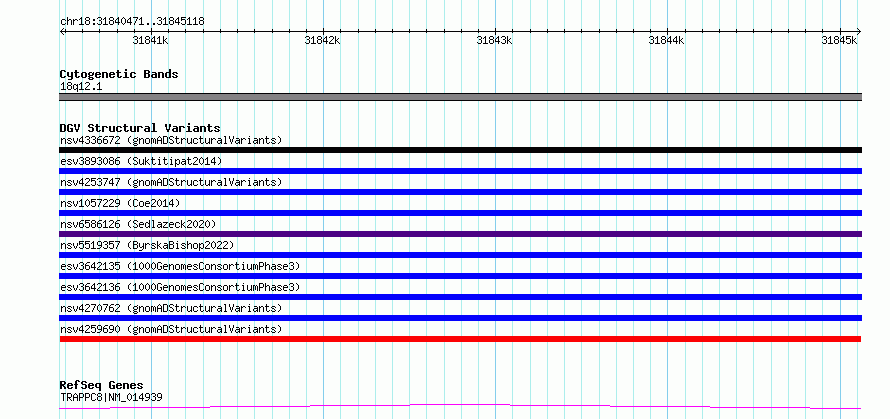The width and height of the screenshot is (890, 419).
Task: Select the Cytogenetic Bands track heading
Action: coord(119,74)
